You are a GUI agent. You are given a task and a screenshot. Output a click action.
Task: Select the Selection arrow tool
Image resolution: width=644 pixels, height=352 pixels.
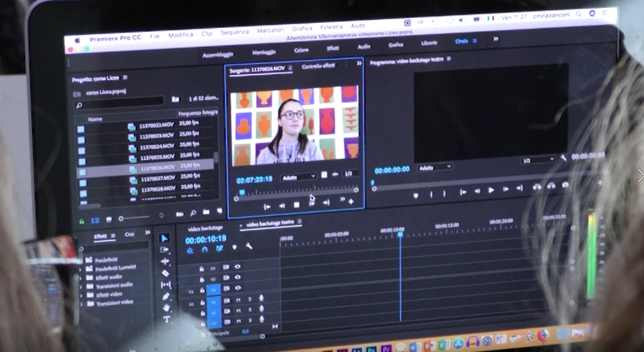(164, 238)
